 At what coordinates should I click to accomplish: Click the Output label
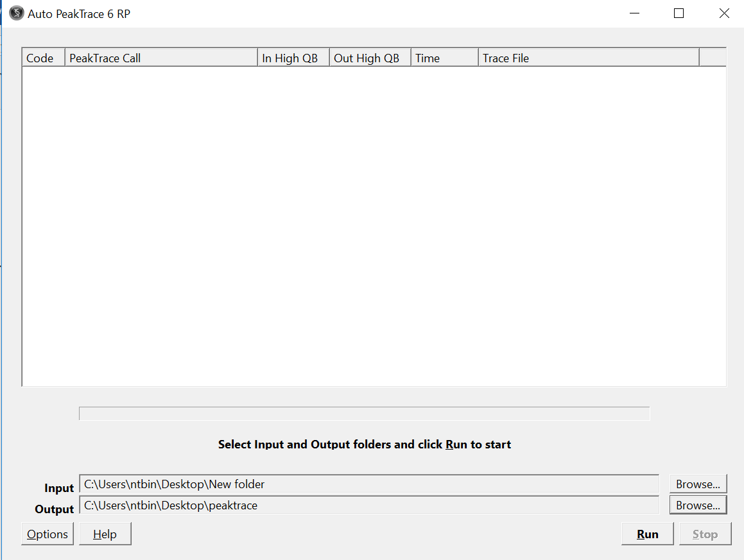(x=55, y=509)
